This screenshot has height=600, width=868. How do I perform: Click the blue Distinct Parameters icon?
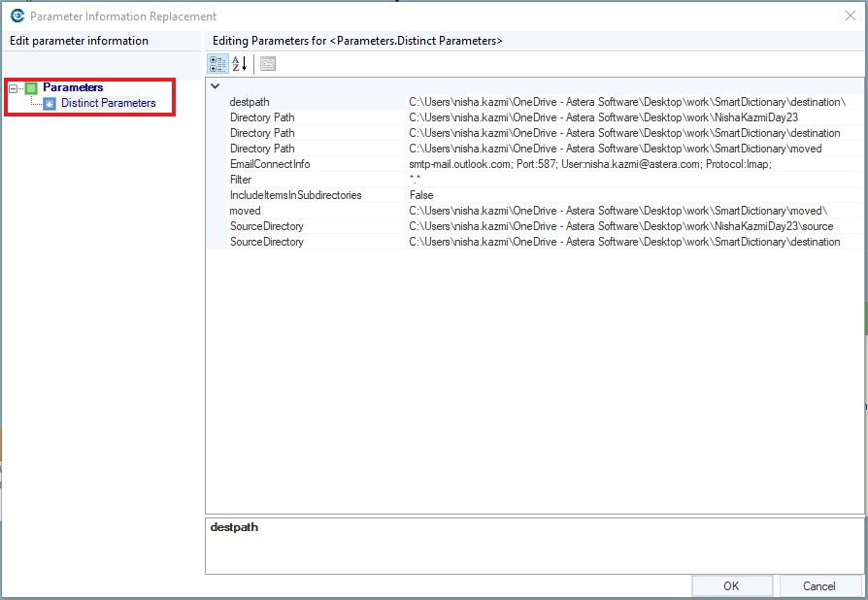(50, 104)
